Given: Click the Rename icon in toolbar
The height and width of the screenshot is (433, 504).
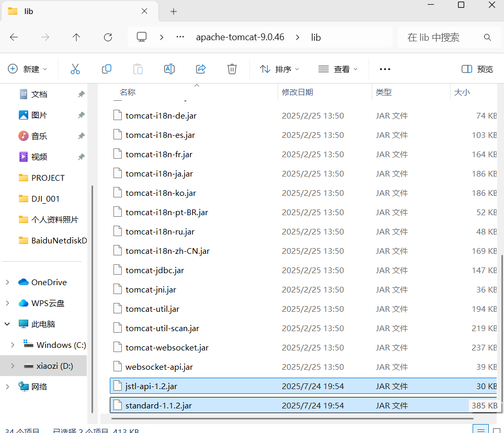Looking at the screenshot, I should pyautogui.click(x=169, y=69).
